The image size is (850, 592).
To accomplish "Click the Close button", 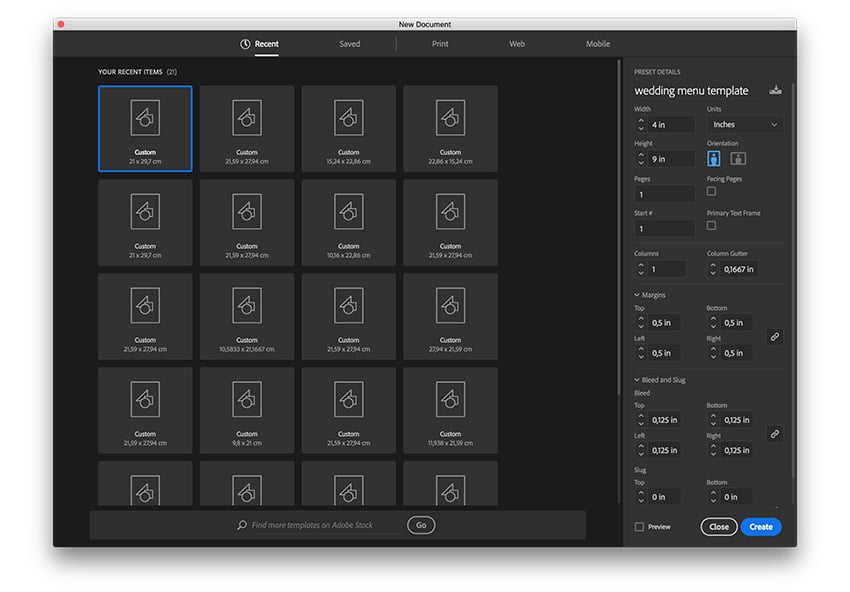I will click(x=719, y=526).
